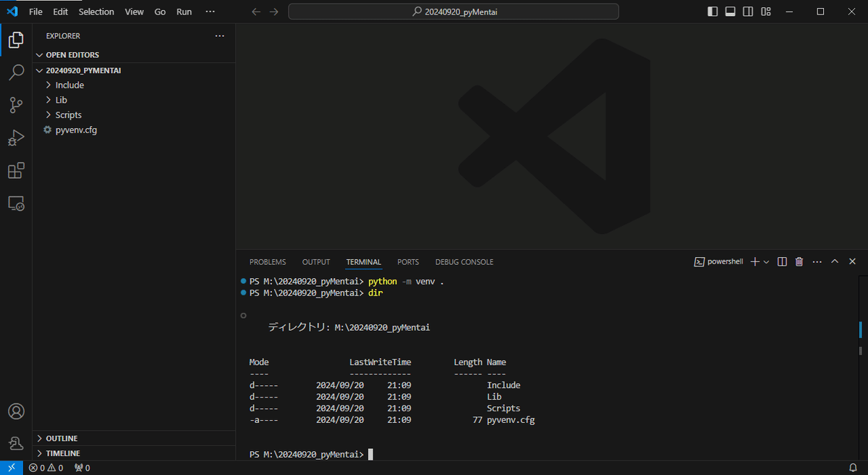Kill the terminal with trash icon
The height and width of the screenshot is (475, 868).
799,261
